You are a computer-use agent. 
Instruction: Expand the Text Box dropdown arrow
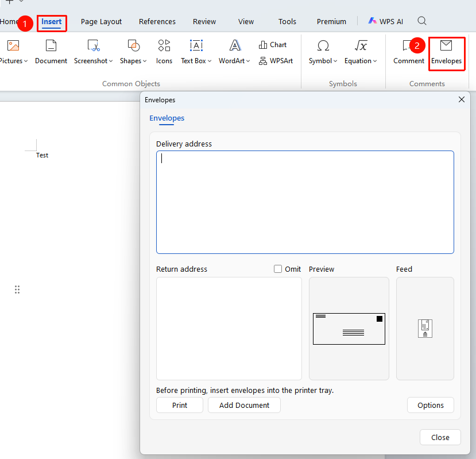pos(210,61)
